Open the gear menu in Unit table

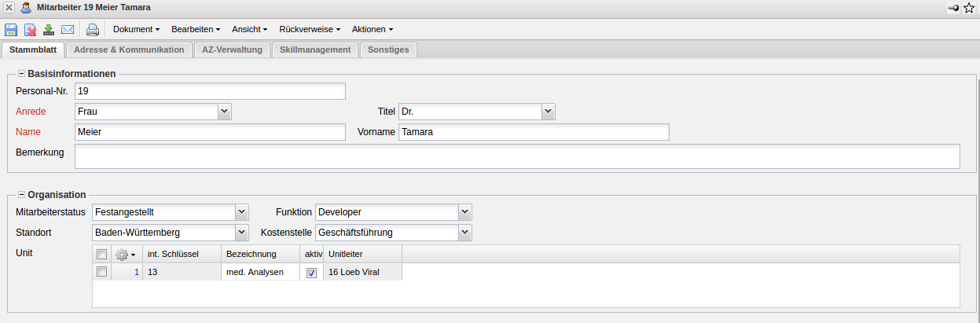tap(125, 254)
